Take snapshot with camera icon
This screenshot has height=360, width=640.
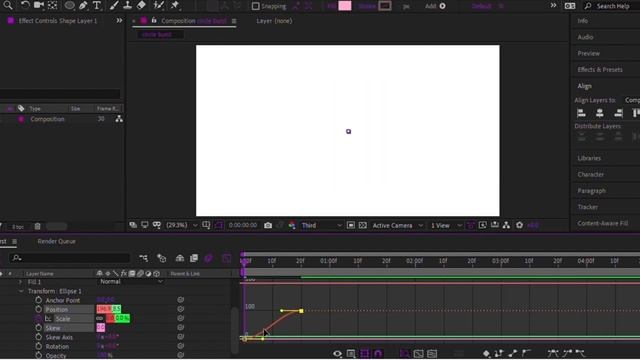268,225
